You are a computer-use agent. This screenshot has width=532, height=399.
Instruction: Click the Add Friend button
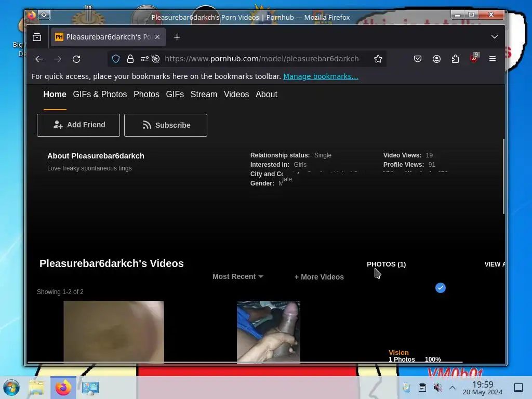pyautogui.click(x=78, y=125)
